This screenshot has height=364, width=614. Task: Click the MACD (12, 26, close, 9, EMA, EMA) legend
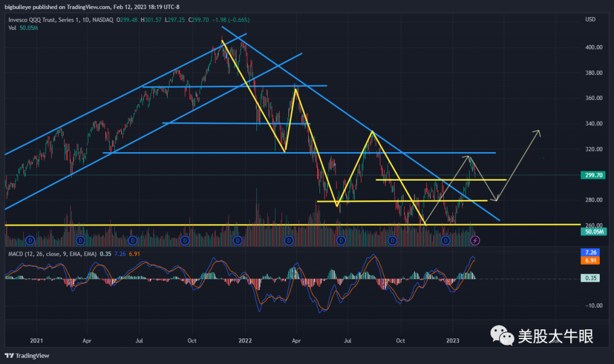[52, 254]
